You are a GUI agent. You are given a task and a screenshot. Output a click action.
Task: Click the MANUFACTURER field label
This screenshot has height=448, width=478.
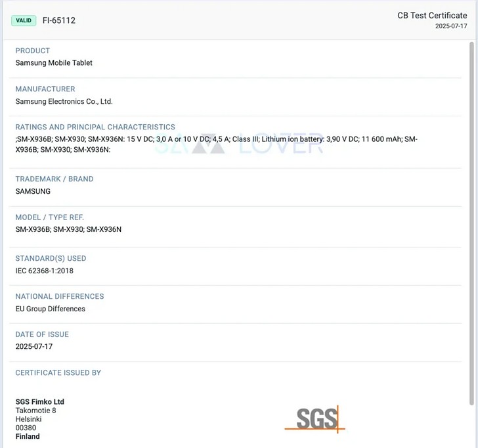[x=45, y=89]
